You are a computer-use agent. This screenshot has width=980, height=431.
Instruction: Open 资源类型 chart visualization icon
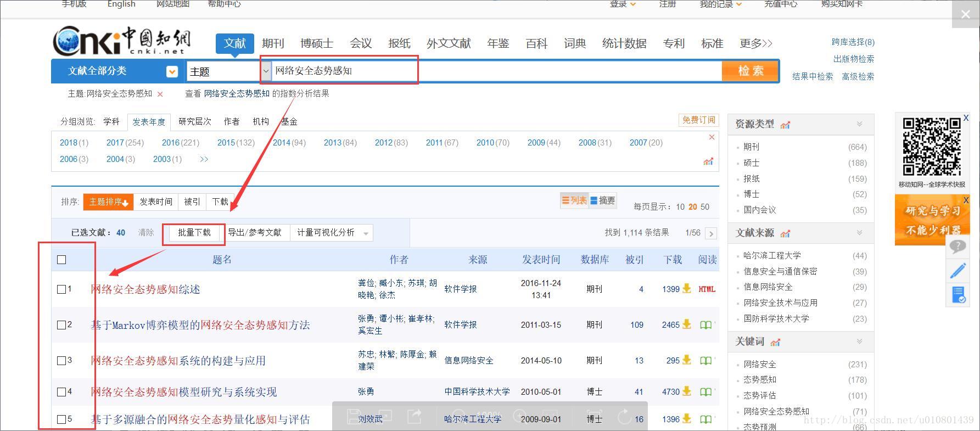785,125
